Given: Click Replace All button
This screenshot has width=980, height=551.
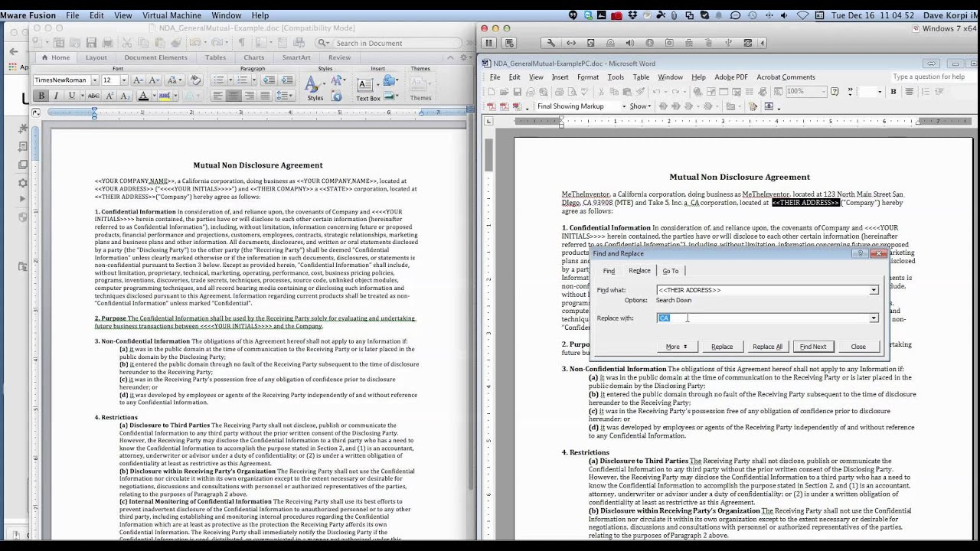Looking at the screenshot, I should [767, 347].
